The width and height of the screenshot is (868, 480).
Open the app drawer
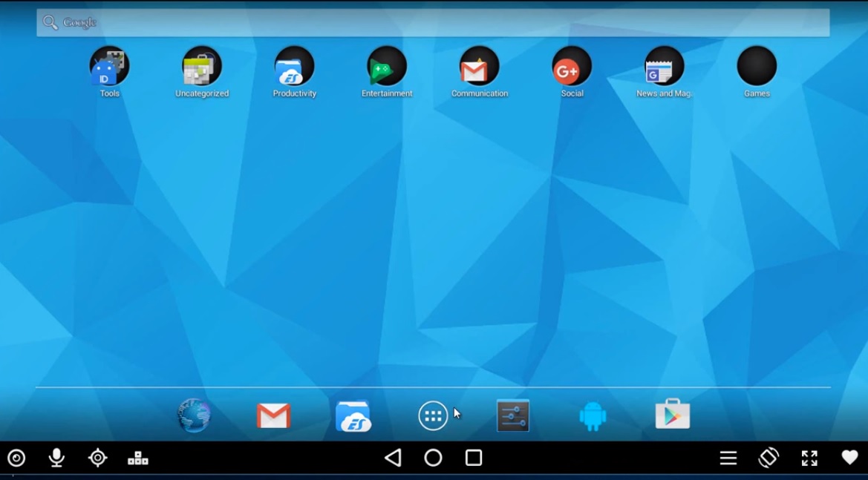pyautogui.click(x=433, y=416)
